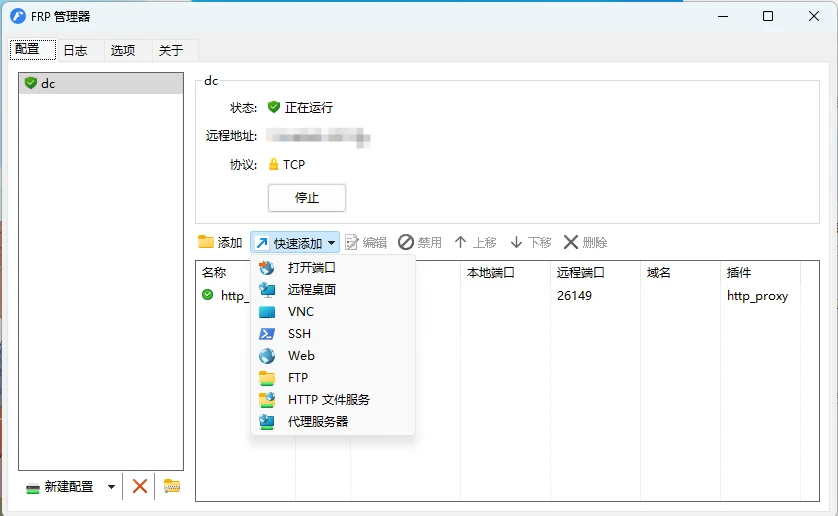Click the yellow lock icon beside TCP
Screen dimensions: 838x516
click(x=274, y=164)
